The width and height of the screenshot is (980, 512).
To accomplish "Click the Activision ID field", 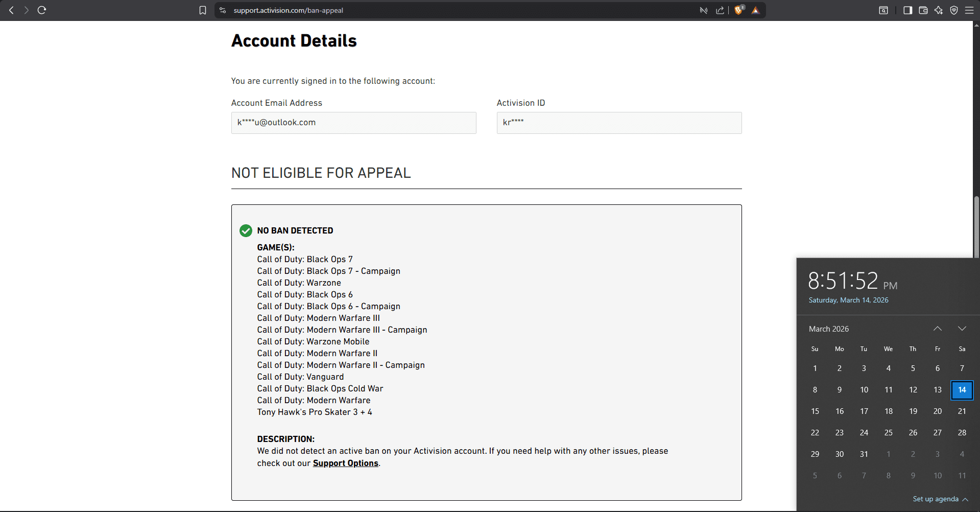I will point(619,123).
